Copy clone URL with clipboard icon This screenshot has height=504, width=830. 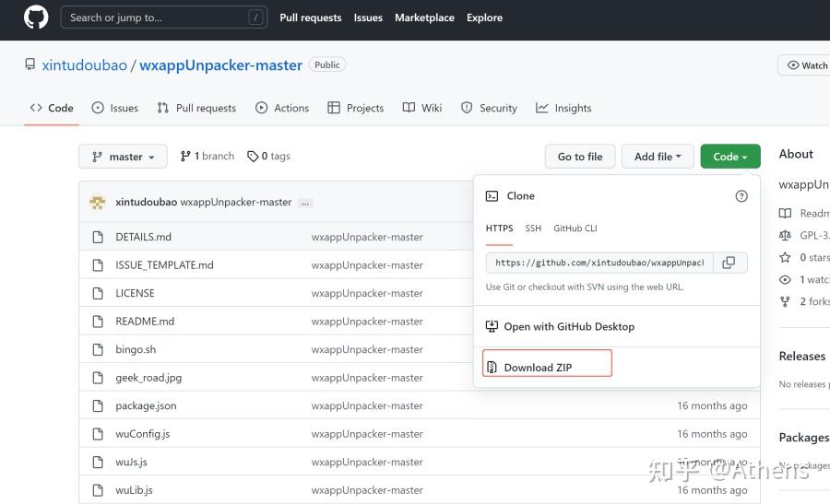(x=729, y=263)
